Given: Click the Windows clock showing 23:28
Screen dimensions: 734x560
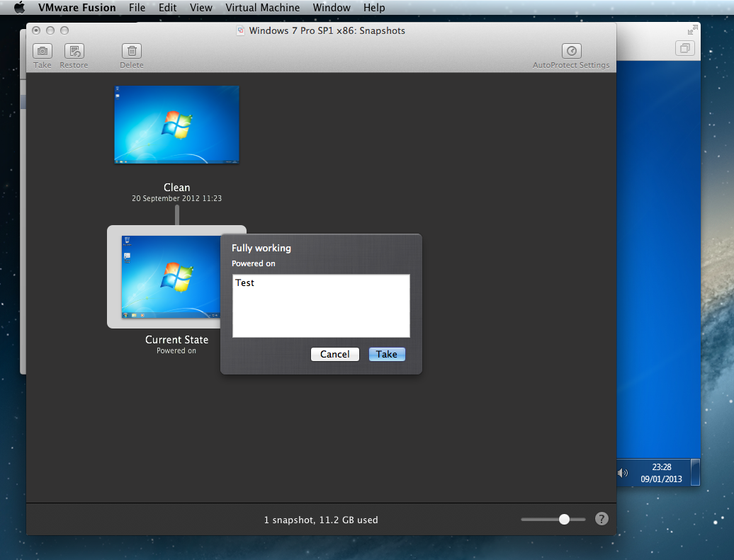Looking at the screenshot, I should coord(661,472).
